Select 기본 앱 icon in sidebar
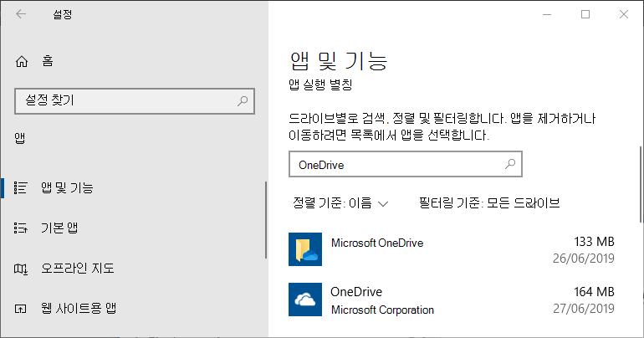Viewport: 644px width, 338px height. (x=21, y=228)
